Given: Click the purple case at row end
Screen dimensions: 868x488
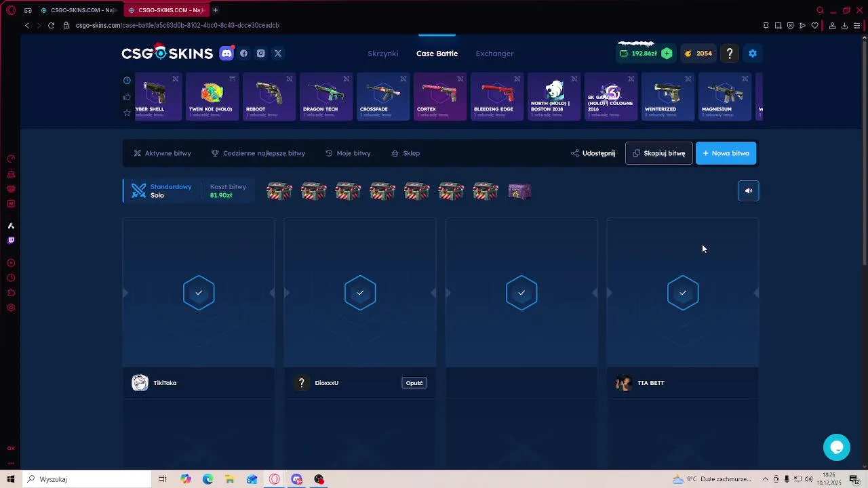Looking at the screenshot, I should (519, 191).
